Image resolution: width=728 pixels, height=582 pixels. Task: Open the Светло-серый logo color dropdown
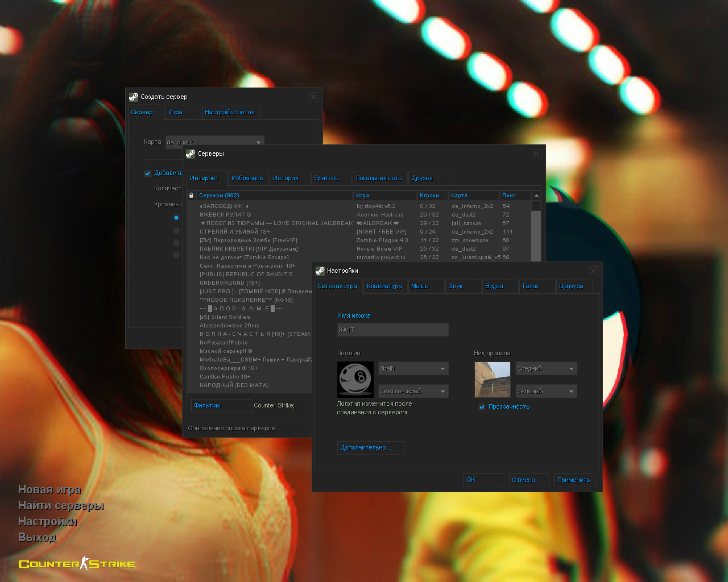click(413, 392)
